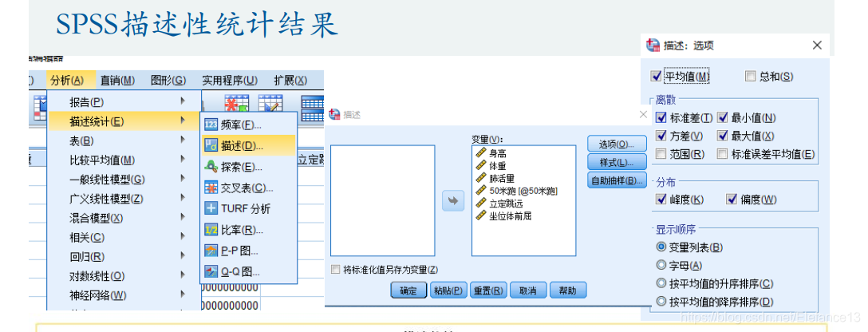
Task: Click the 粘贴(P) button
Action: coord(448,290)
